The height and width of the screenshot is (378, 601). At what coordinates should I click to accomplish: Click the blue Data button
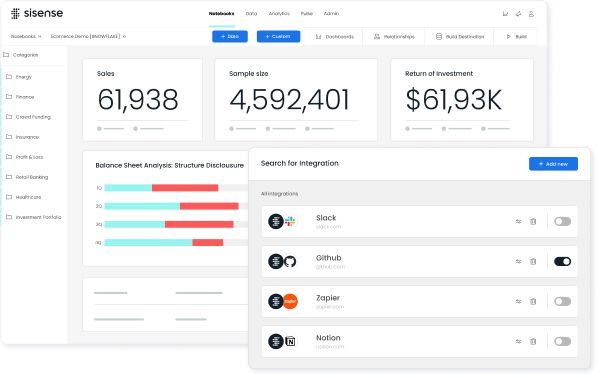[230, 36]
